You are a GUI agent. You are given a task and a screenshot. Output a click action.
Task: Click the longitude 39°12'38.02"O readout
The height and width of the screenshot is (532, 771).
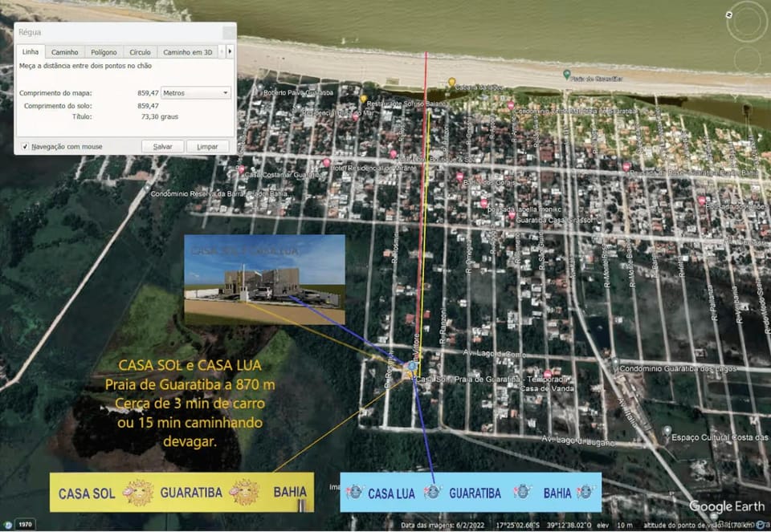point(569,525)
